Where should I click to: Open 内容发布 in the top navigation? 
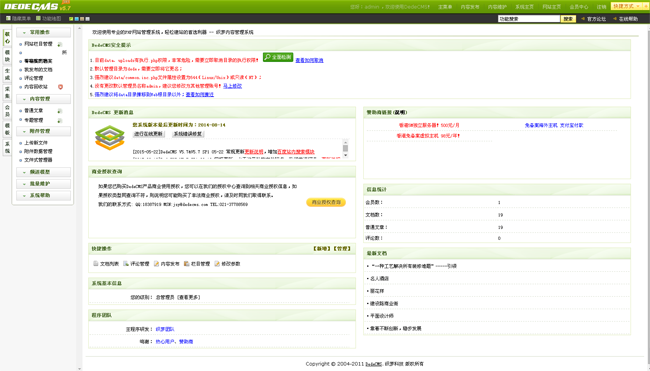pyautogui.click(x=470, y=7)
